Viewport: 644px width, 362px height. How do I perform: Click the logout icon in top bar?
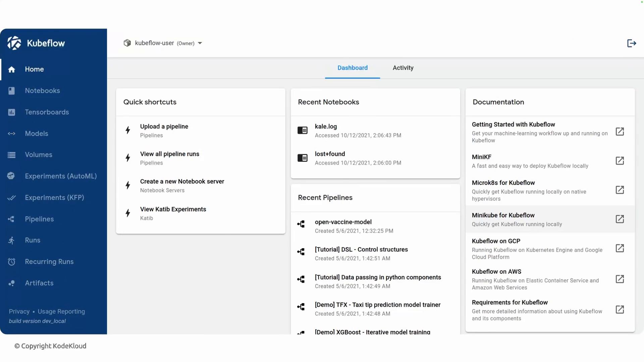tap(632, 43)
